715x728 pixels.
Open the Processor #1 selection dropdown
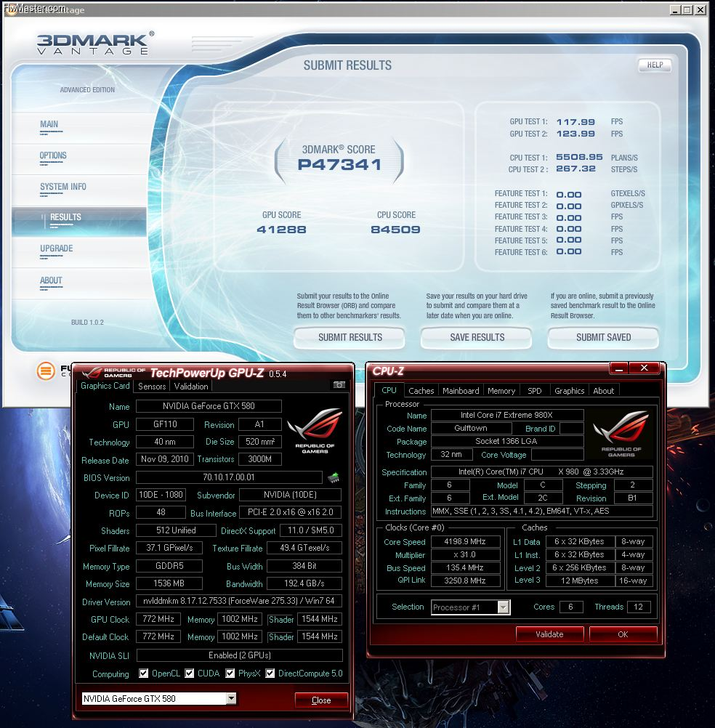click(x=504, y=607)
